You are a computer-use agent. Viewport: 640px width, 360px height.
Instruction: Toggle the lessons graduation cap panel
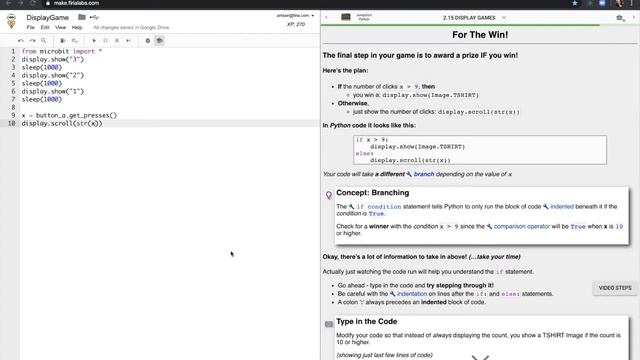(x=159, y=40)
